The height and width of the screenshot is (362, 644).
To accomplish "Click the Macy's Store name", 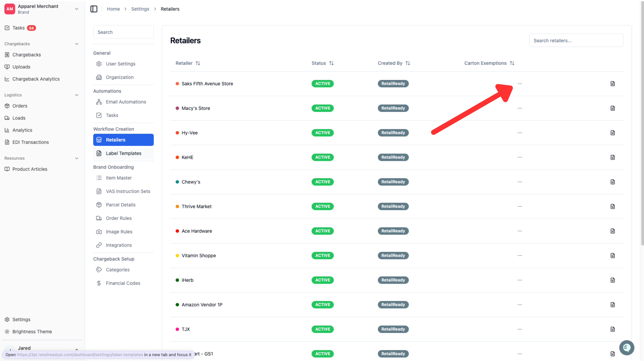I will pos(196,108).
